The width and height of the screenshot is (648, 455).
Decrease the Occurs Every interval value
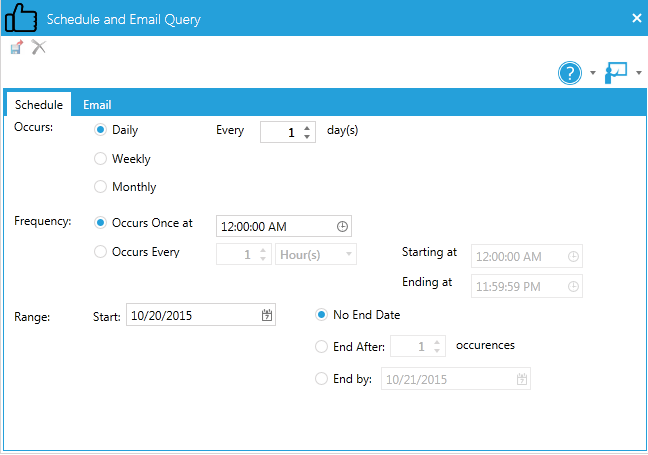pyautogui.click(x=263, y=259)
